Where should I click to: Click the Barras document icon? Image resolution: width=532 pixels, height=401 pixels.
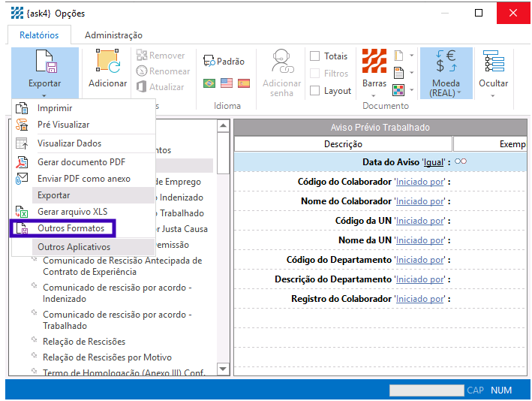(374, 65)
